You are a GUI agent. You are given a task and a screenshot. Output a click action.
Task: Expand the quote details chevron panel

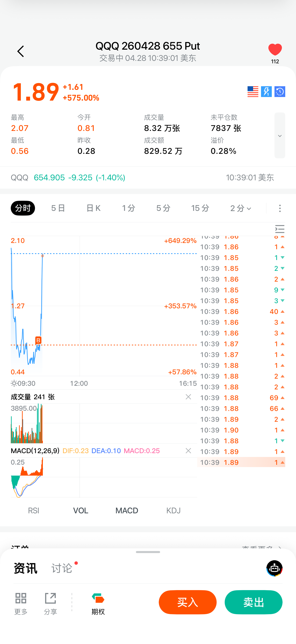280,135
